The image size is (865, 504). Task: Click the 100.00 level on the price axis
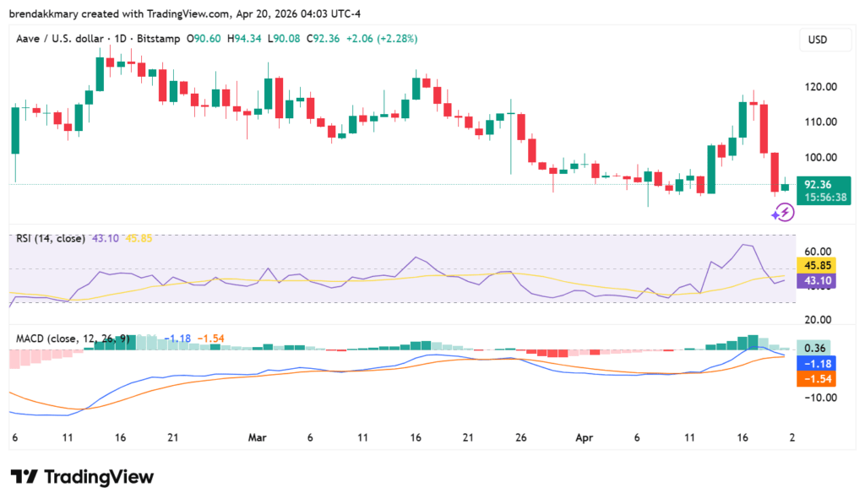820,158
